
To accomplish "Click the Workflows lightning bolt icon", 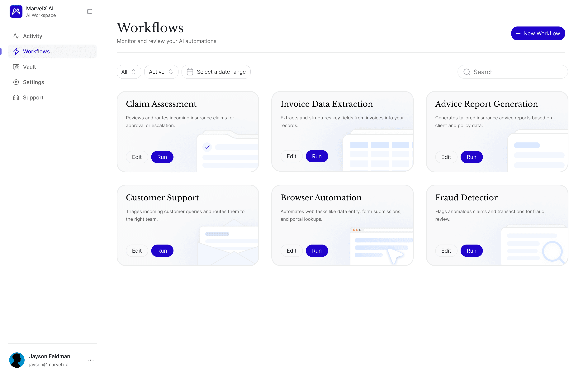I will [x=16, y=51].
